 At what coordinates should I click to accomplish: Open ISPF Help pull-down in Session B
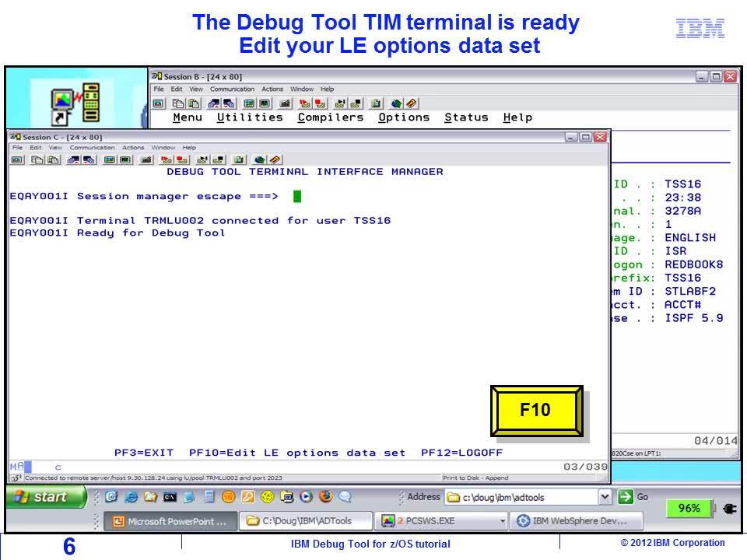pyautogui.click(x=518, y=117)
